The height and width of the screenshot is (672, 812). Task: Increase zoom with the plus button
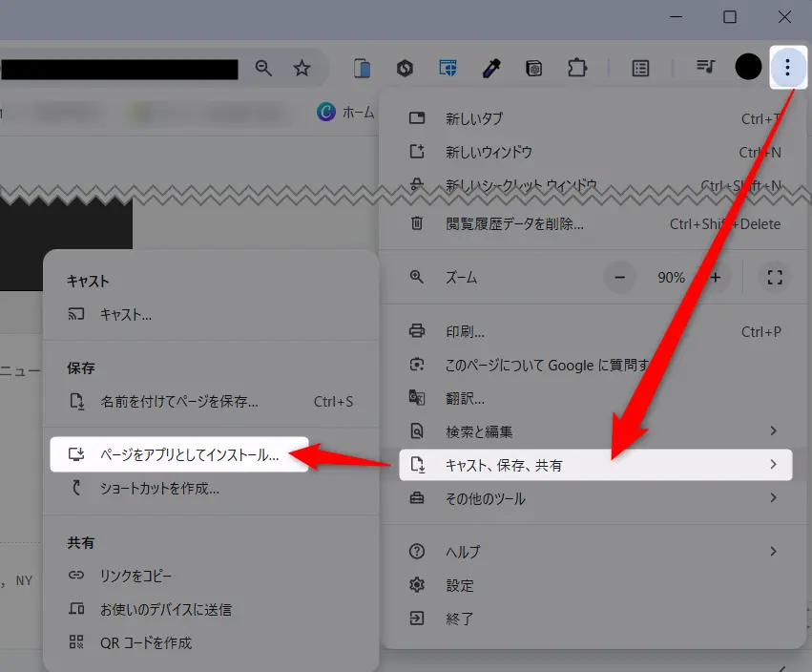pyautogui.click(x=716, y=278)
